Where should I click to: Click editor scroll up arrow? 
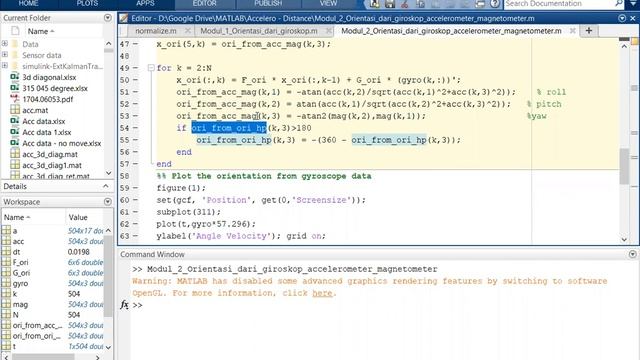[624, 46]
